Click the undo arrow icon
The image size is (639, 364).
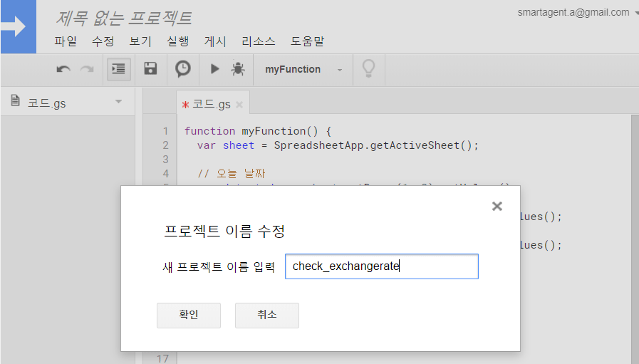63,69
